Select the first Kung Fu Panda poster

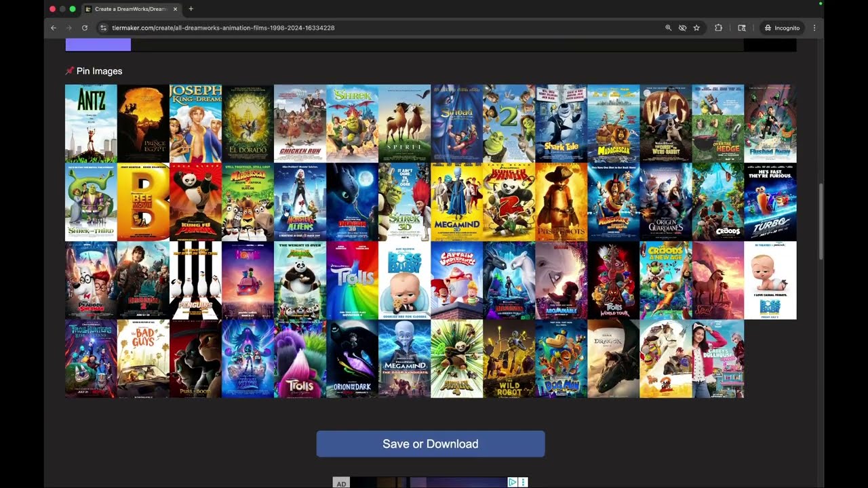(x=195, y=202)
